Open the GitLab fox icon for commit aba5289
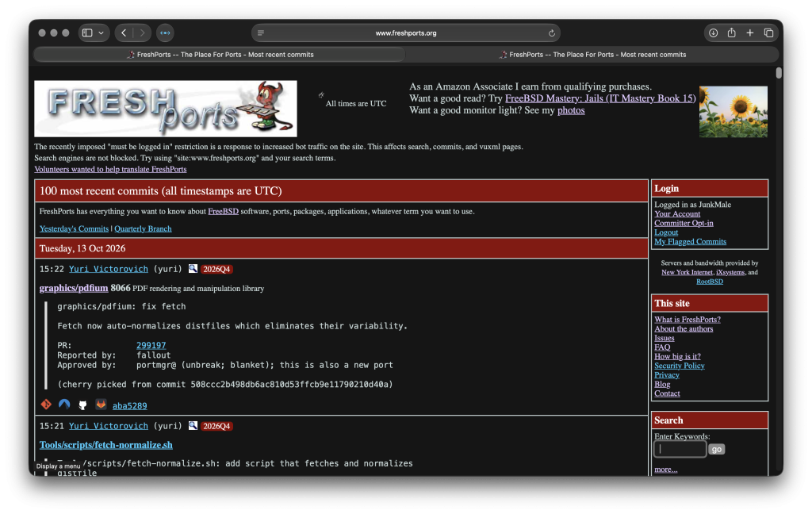This screenshot has width=812, height=514. click(x=101, y=405)
